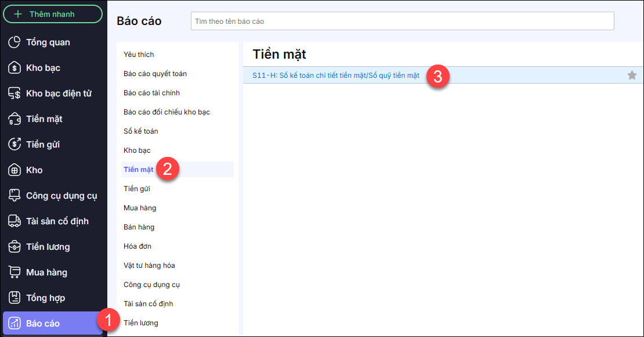
Task: Select Báo cáo tài chính category
Action: [153, 93]
